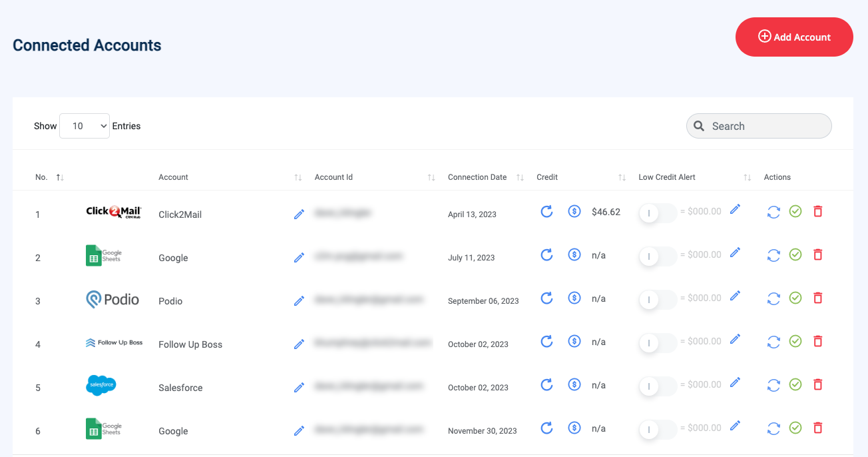Delete the Salesforce account
Viewport: 868px width, 457px height.
pos(818,384)
